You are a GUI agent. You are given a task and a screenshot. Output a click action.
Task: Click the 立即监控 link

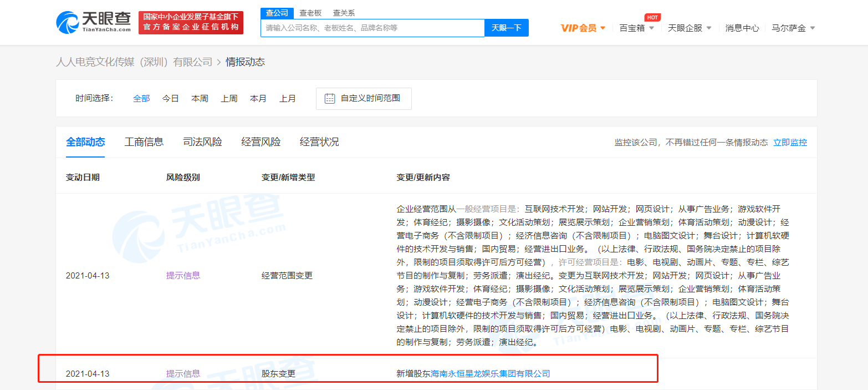790,143
